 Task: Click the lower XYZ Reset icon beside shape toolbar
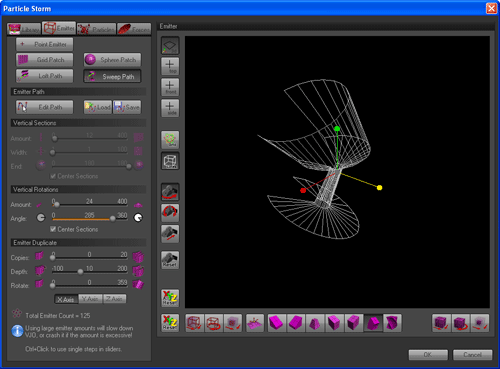click(x=170, y=323)
